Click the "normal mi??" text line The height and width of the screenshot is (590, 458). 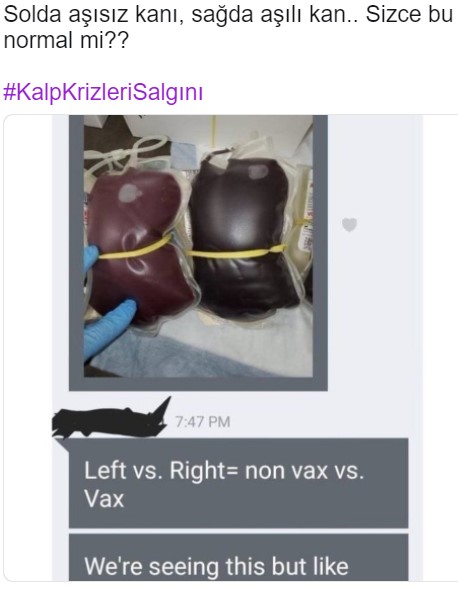pos(66,40)
